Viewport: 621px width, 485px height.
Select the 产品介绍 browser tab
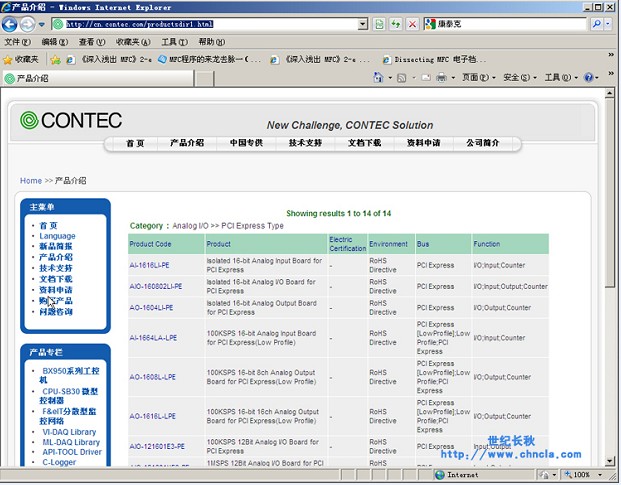tap(98, 78)
